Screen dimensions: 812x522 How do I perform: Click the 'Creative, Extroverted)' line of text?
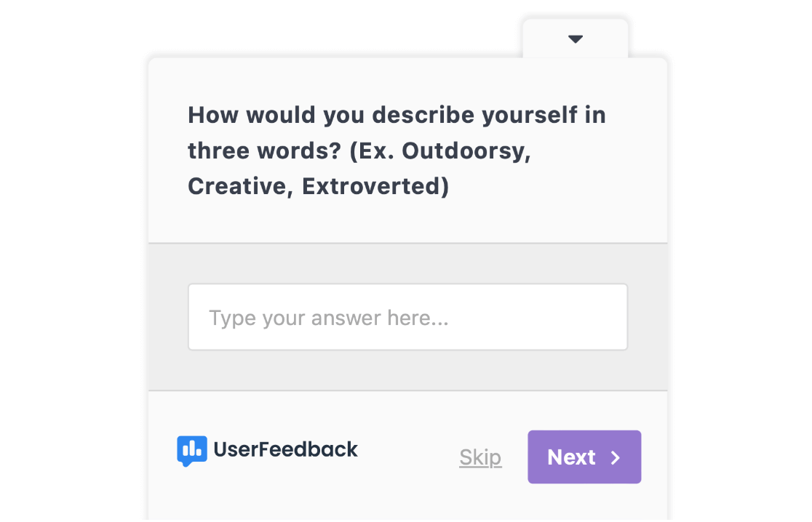point(318,186)
